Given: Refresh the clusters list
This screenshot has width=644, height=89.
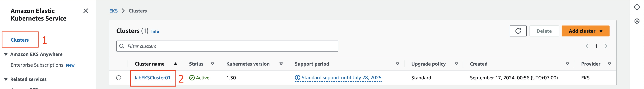Looking at the screenshot, I should tap(518, 31).
